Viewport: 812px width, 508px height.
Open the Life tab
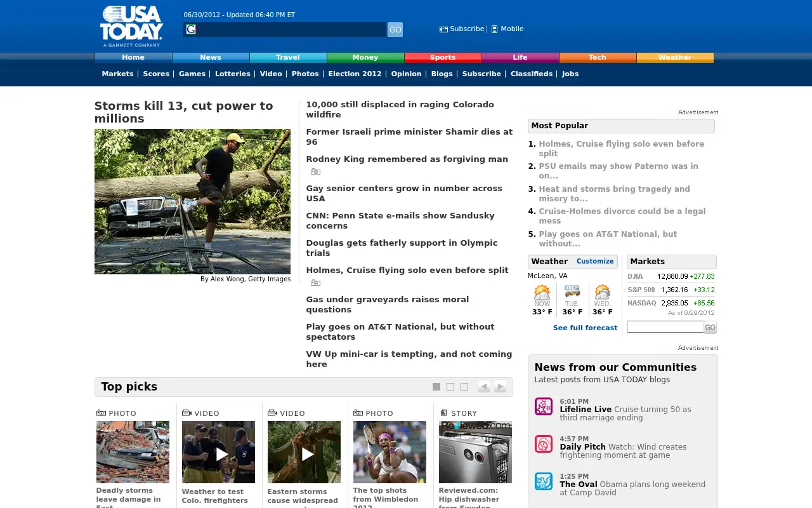point(520,58)
